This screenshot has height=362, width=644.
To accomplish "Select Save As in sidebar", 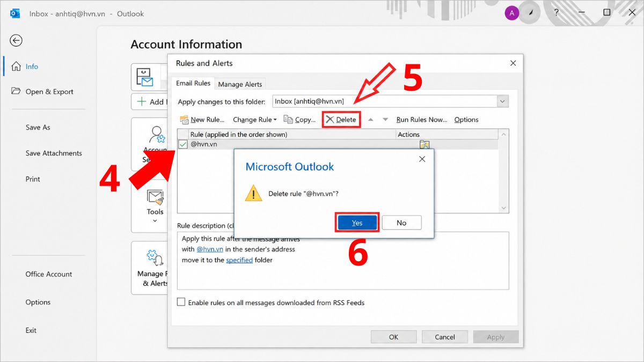I will click(38, 128).
